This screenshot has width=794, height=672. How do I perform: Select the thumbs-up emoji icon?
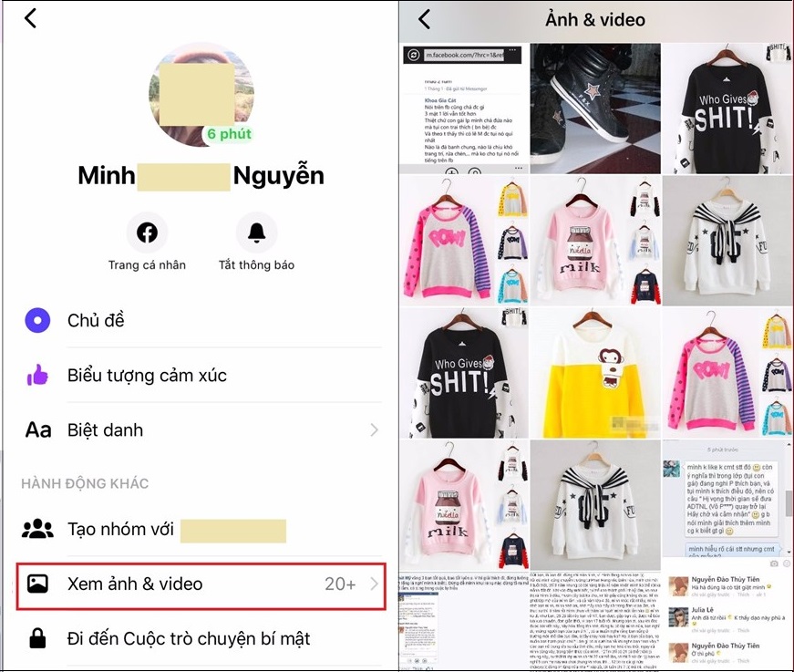pos(37,376)
